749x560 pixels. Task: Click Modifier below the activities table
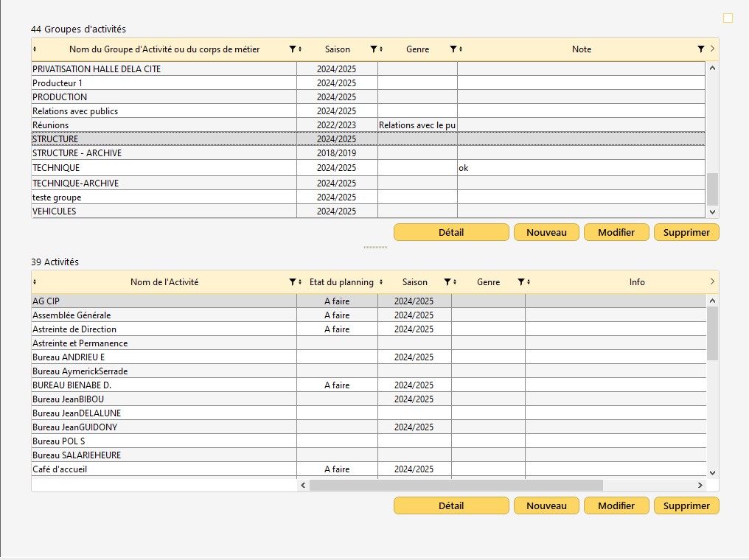point(616,506)
